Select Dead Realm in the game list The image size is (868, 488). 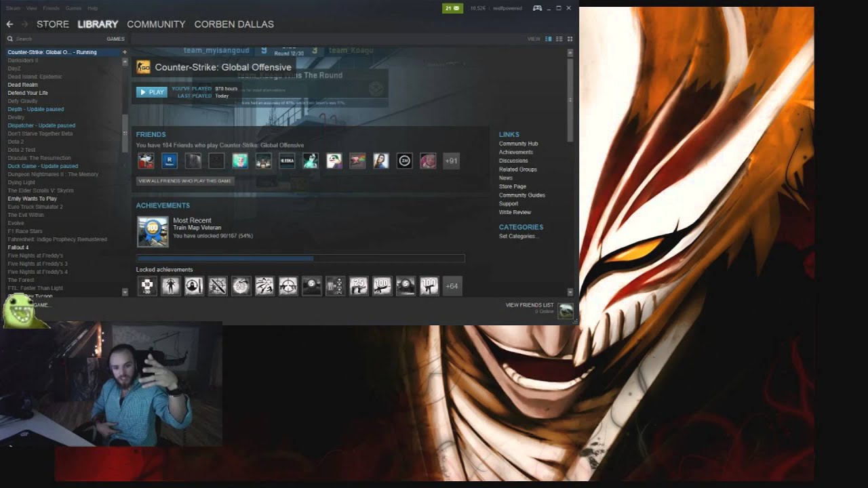tap(22, 85)
